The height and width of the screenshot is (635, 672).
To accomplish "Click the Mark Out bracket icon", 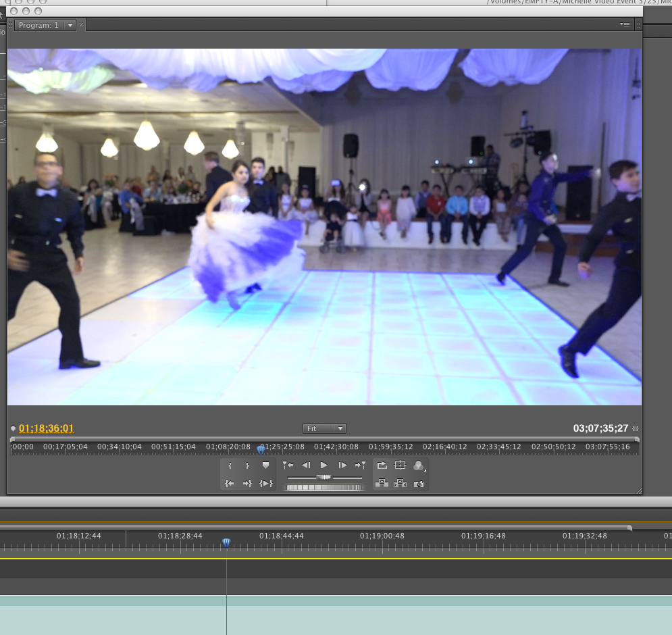I will coord(247,465).
